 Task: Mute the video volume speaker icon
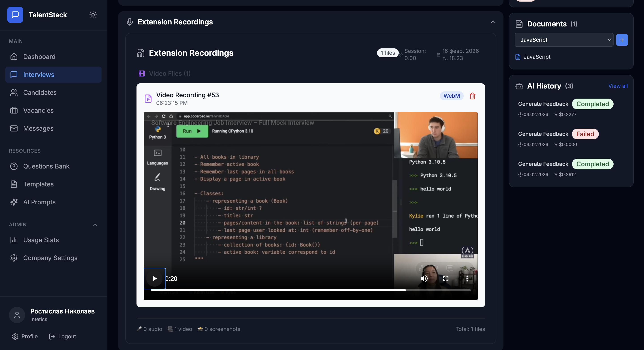424,278
